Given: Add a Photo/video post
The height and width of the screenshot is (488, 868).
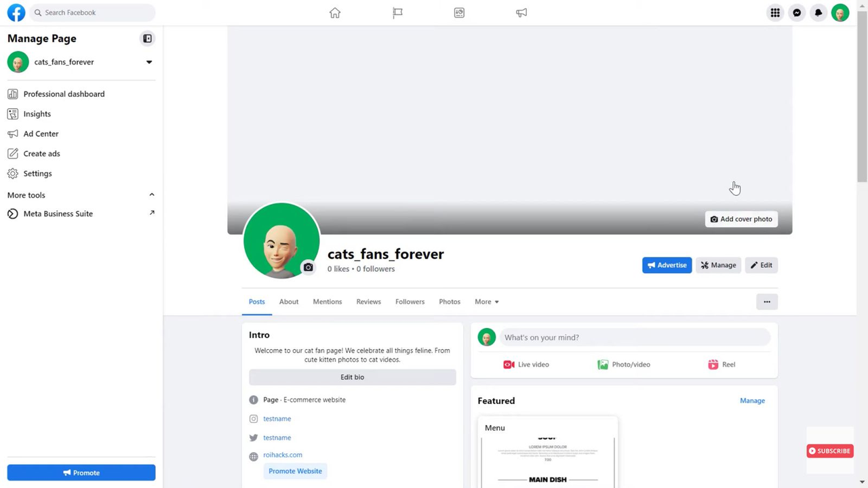Looking at the screenshot, I should [x=624, y=365].
